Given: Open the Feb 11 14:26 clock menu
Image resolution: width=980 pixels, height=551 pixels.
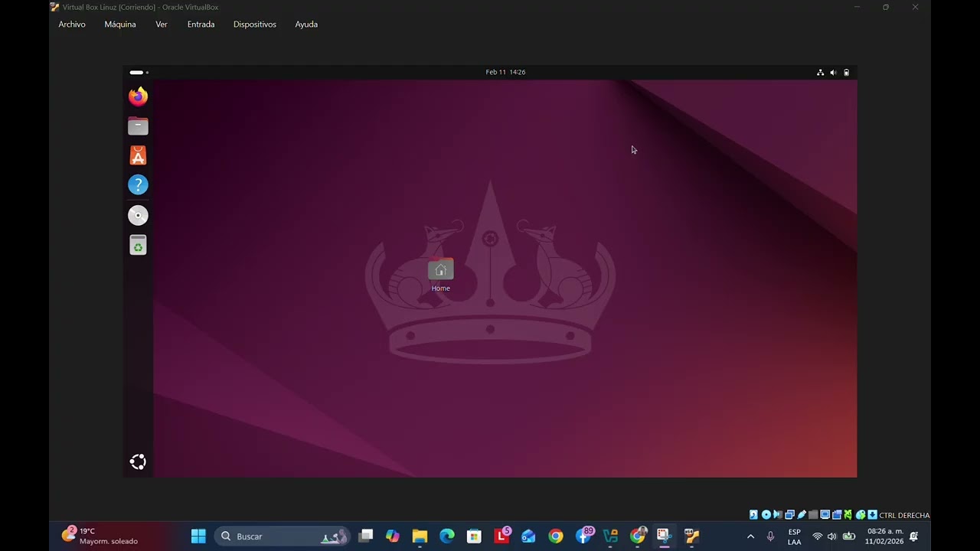Looking at the screenshot, I should pyautogui.click(x=505, y=72).
